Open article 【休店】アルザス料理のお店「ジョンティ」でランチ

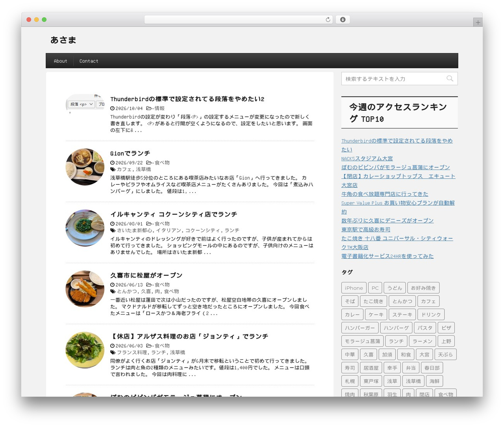coord(189,336)
